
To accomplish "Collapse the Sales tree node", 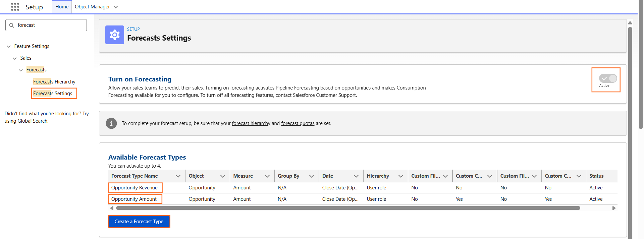I will [x=15, y=58].
